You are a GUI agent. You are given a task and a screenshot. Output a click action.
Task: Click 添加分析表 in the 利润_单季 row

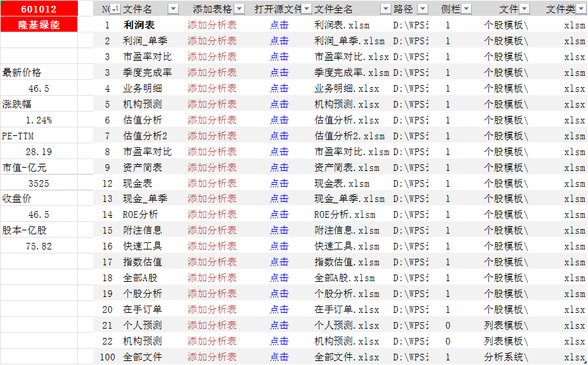pyautogui.click(x=212, y=41)
